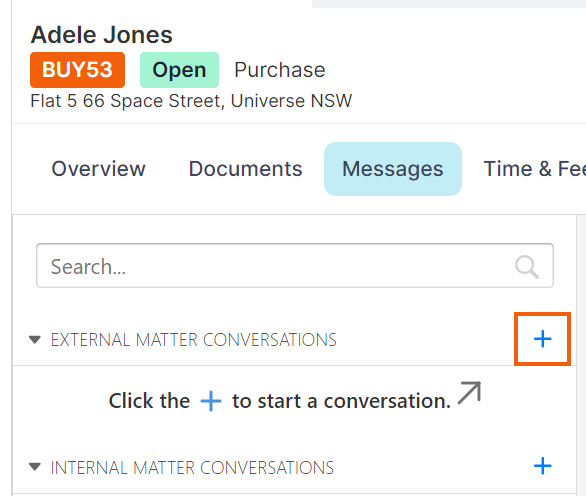Viewport: 586px width, 496px height.
Task: Click the External Matter Conversations heading text
Action: [194, 340]
